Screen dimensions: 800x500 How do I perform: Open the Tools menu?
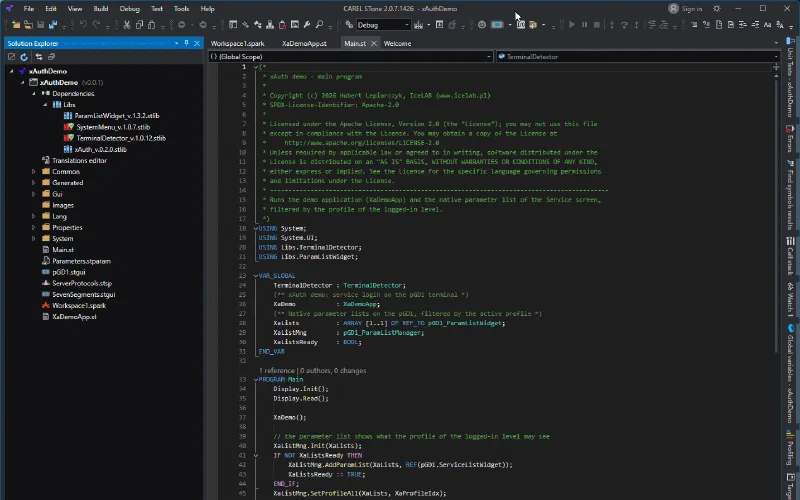(181, 9)
